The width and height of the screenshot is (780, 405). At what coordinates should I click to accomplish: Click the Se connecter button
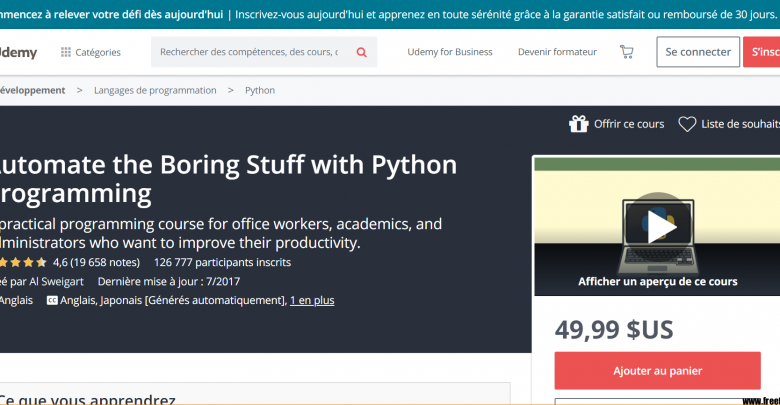698,52
